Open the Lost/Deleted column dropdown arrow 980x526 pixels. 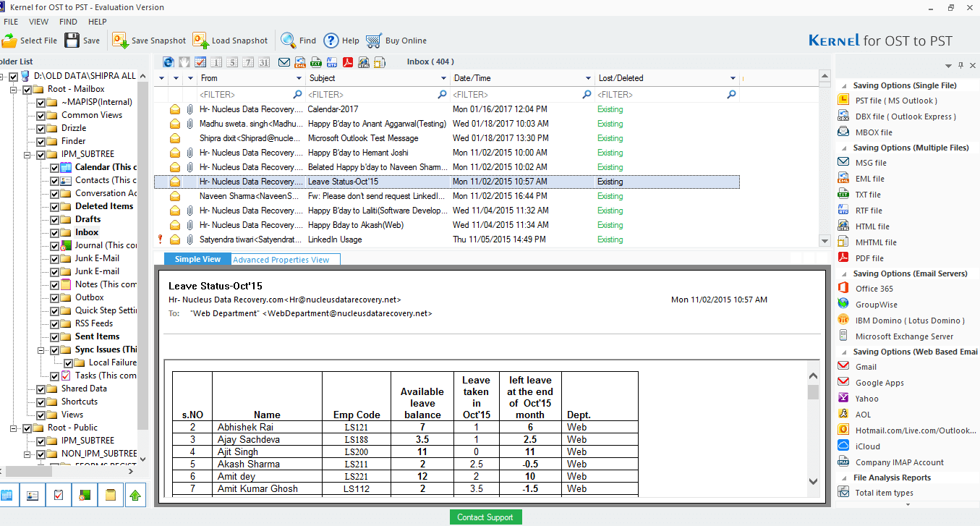[x=733, y=78]
